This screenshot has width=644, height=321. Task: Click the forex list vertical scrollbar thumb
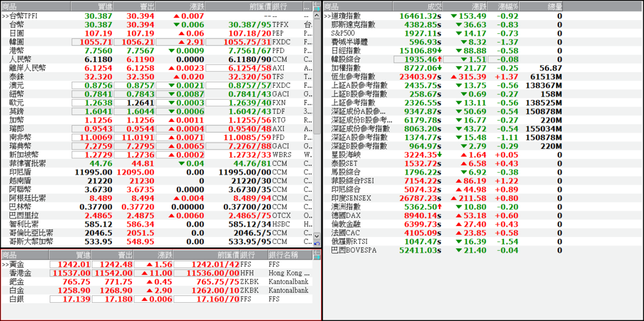(x=317, y=77)
